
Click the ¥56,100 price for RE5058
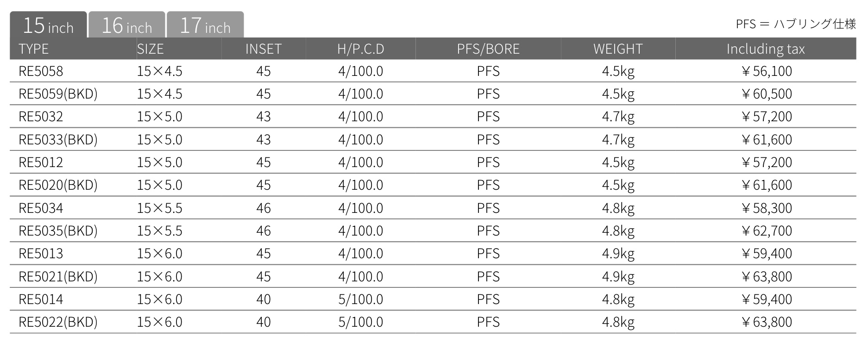[767, 71]
